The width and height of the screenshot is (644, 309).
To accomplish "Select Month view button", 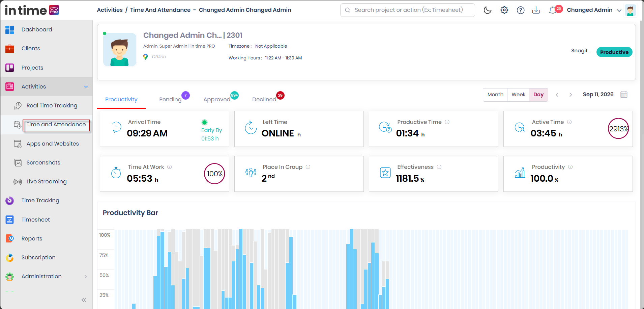I will [495, 95].
